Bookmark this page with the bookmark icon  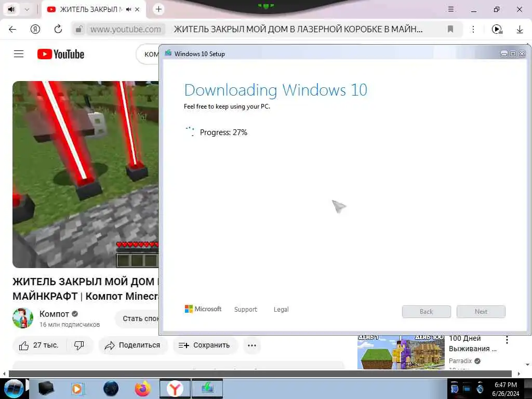[x=450, y=29]
